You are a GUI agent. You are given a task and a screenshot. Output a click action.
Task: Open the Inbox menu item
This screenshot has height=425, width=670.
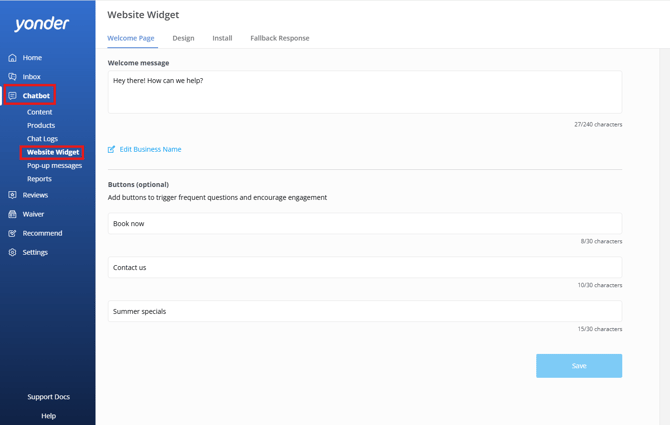32,76
